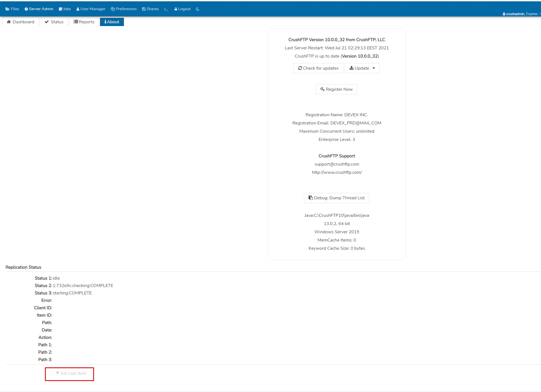Click the Shares disk icon
Screen dimensions: 541x392
(144, 9)
